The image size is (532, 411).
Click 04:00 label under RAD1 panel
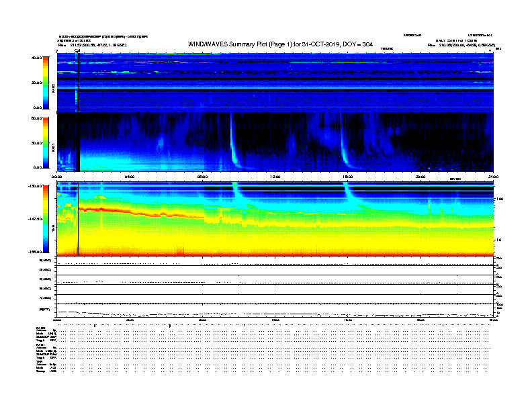click(x=130, y=177)
